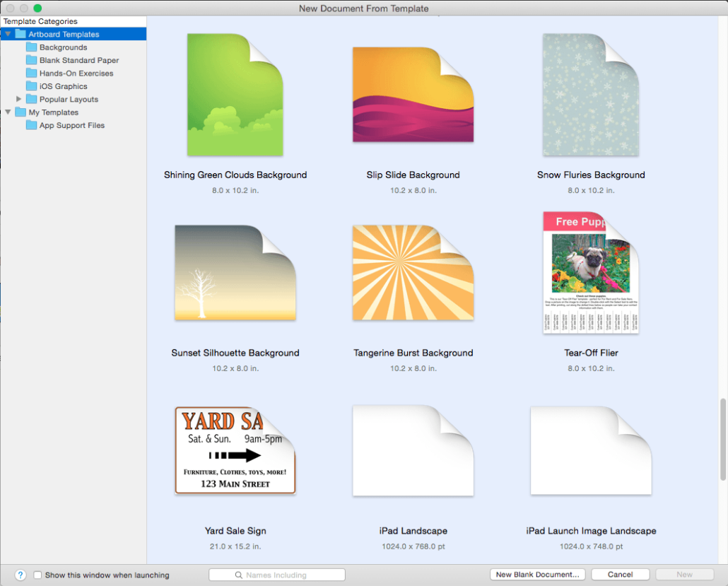Click the App Support Files folder icon
The height and width of the screenshot is (586, 728).
click(31, 125)
